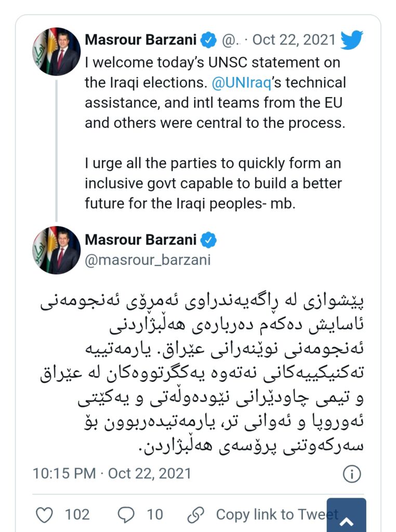Open the @masrour_barzani handle
Image resolution: width=396 pixels, height=532 pixels.
click(148, 259)
